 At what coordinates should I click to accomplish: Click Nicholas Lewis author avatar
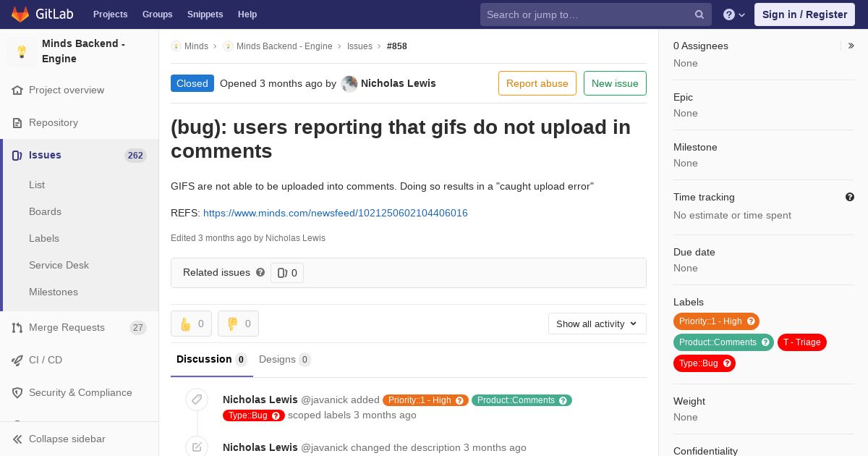coord(349,84)
